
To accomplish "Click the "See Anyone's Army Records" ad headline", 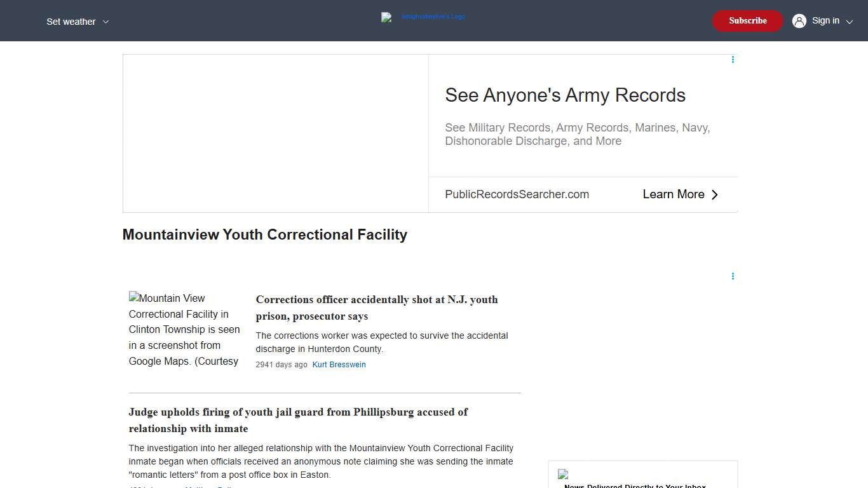I will [x=565, y=95].
